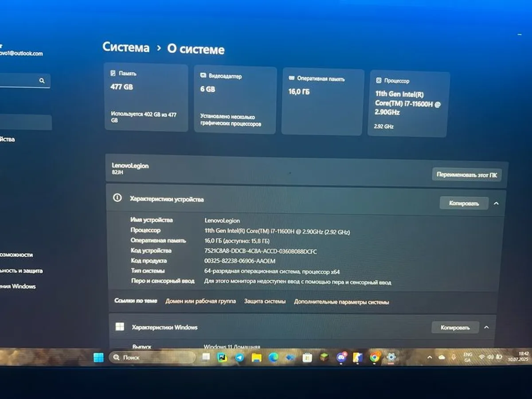Show hidden system tray icons
Viewport: 532px width, 399px height.
pyautogui.click(x=429, y=357)
